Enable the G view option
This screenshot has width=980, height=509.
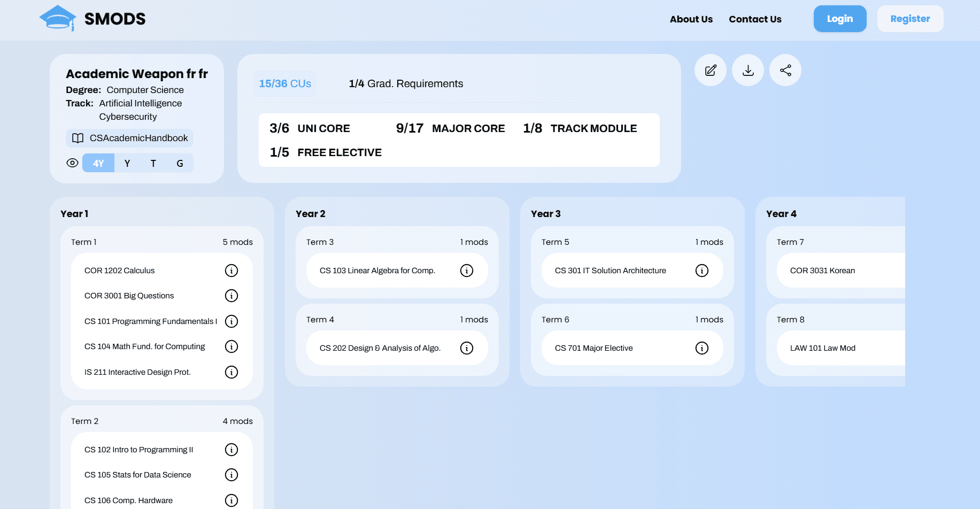tap(180, 163)
